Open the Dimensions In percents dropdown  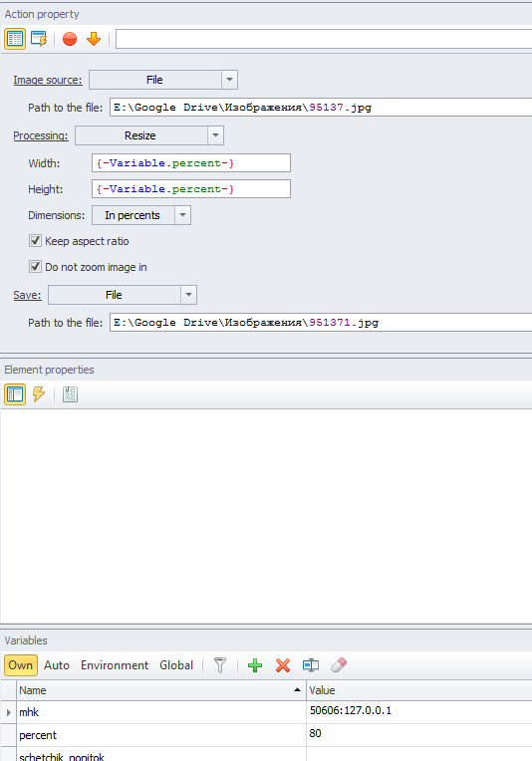pos(182,215)
